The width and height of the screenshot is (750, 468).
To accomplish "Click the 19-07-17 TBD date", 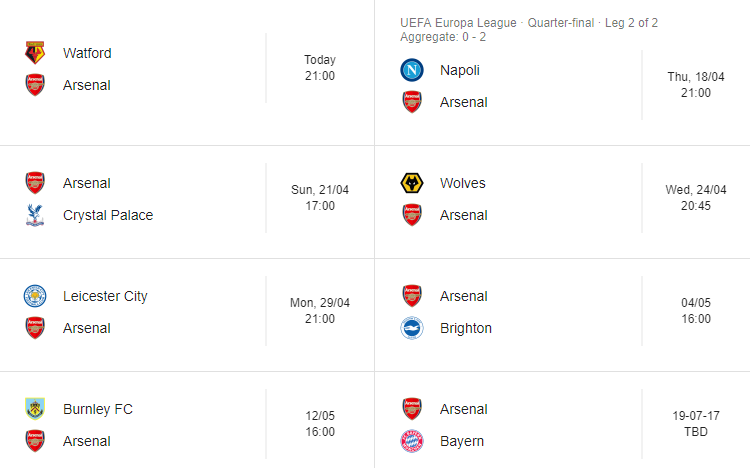I will [x=696, y=424].
